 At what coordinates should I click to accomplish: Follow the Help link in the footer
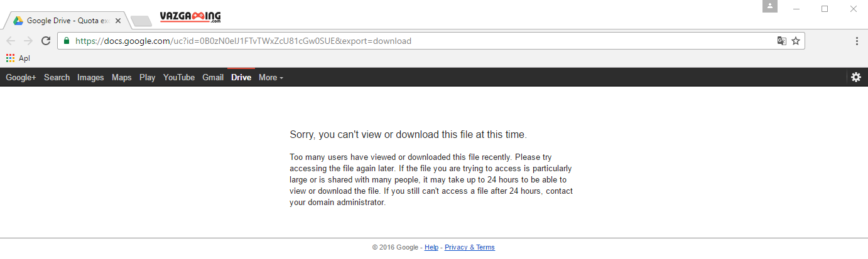(x=431, y=247)
